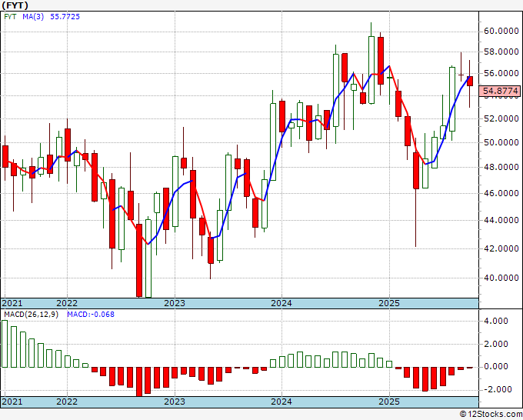Click the 44.0000 price axis label
The image size is (523, 420).
click(x=501, y=220)
